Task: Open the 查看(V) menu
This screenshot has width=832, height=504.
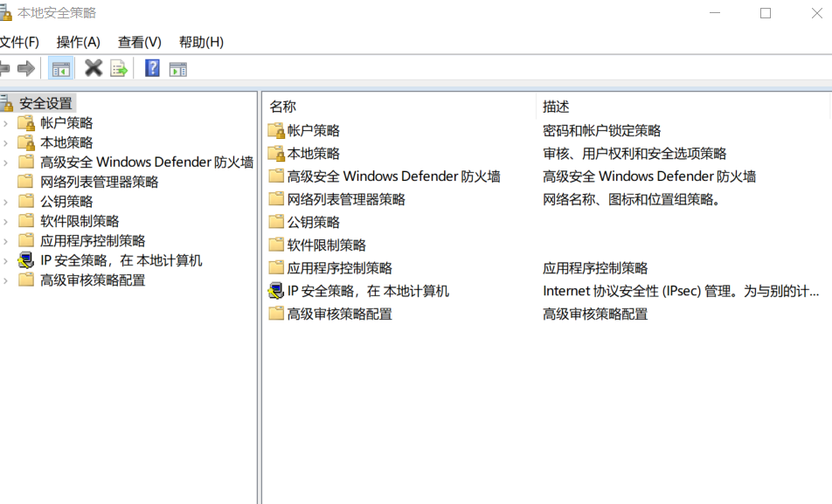Action: (140, 42)
